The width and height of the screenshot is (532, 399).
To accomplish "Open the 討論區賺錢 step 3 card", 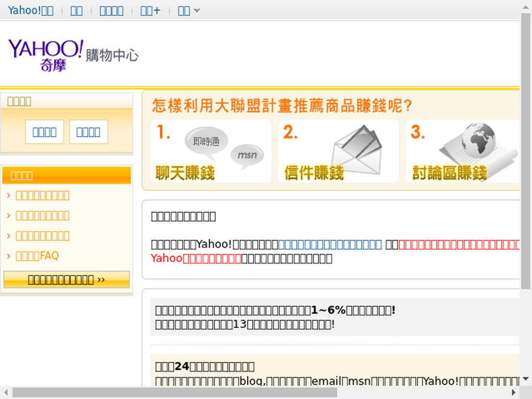I will coord(462,151).
